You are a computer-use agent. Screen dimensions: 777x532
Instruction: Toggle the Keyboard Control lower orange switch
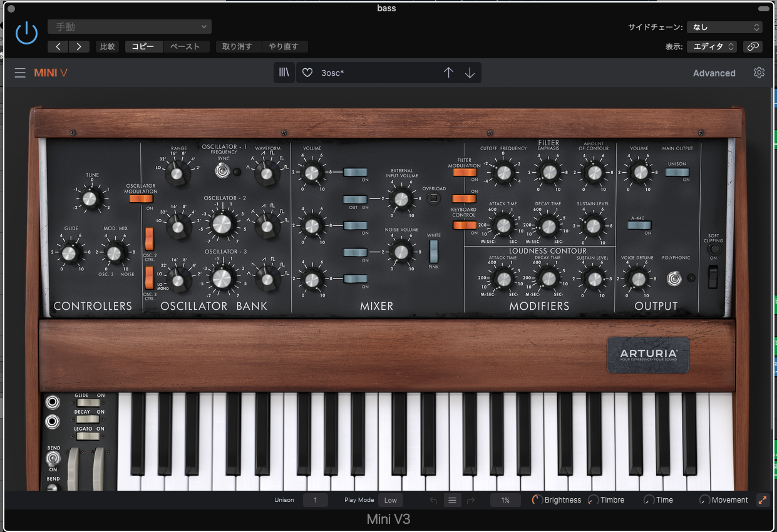pos(464,225)
